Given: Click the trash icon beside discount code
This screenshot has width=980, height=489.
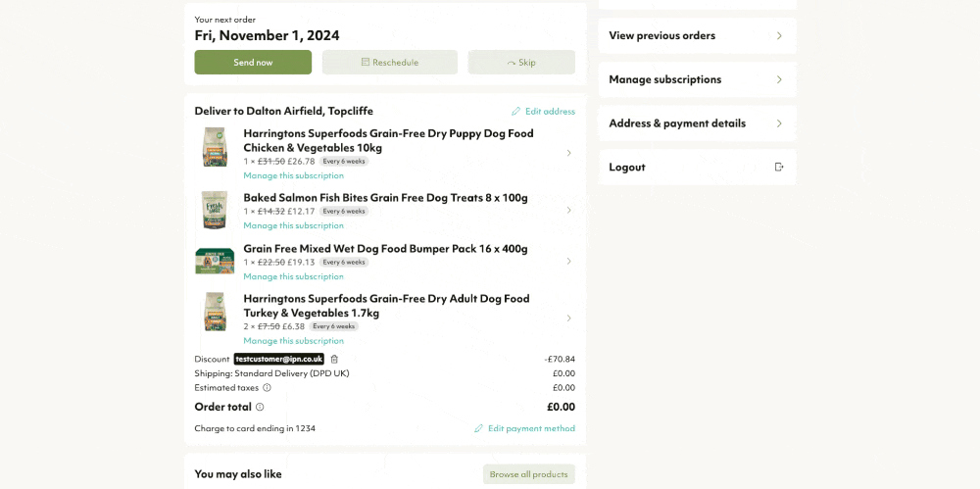Looking at the screenshot, I should [x=334, y=359].
